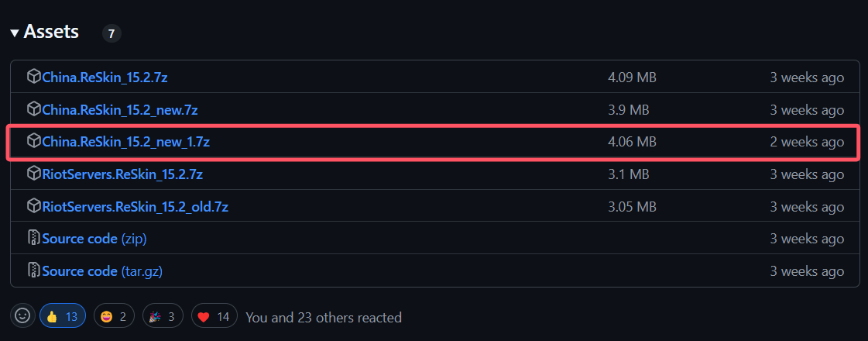The image size is (868, 341).
Task: Click zip file icon beside Source code (zip)
Action: click(x=34, y=239)
